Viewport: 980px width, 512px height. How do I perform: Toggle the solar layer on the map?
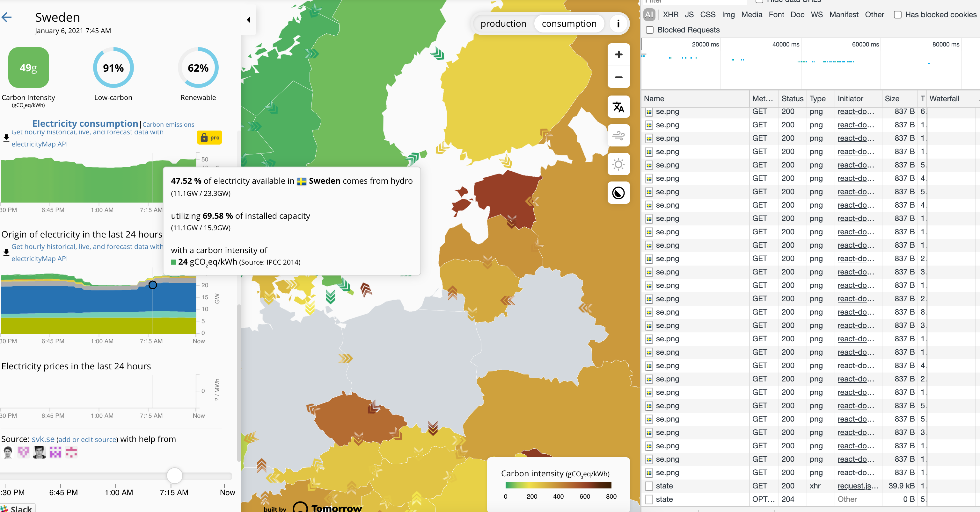[618, 164]
